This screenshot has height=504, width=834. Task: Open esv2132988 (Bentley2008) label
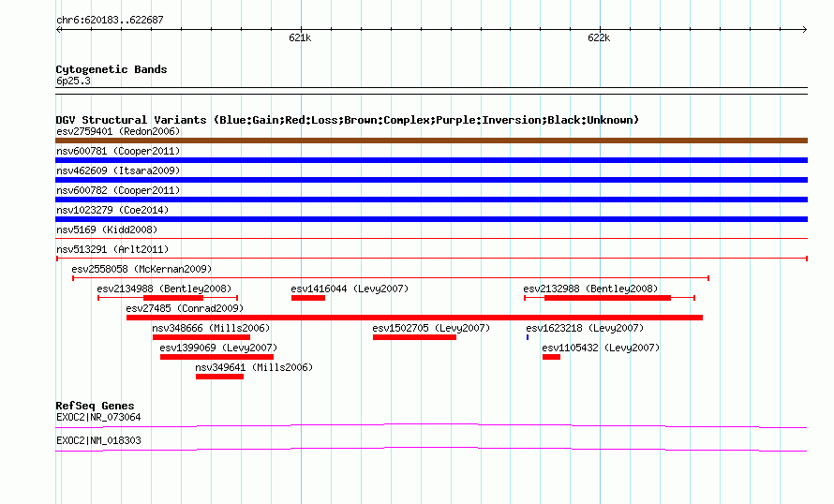590,289
